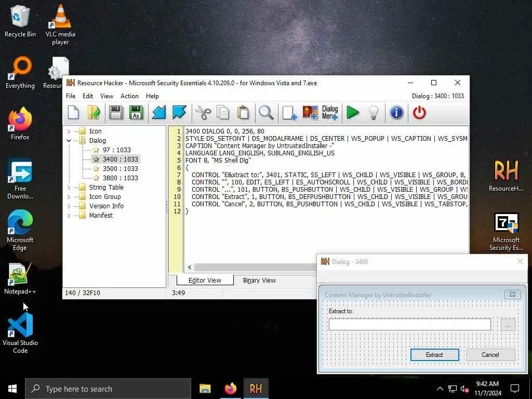The width and height of the screenshot is (532, 399).
Task: Collapse the Dialog folder in the tree
Action: click(69, 140)
